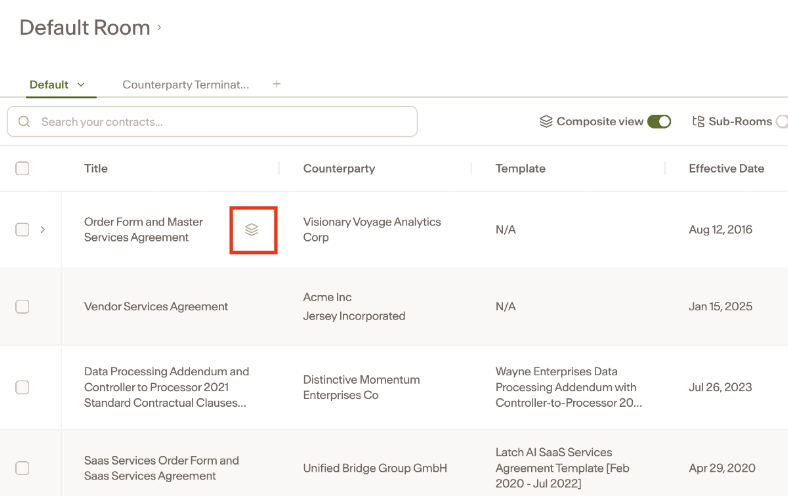This screenshot has width=788, height=496.
Task: Click the Jul 26, 2023 effective date
Action: [720, 387]
